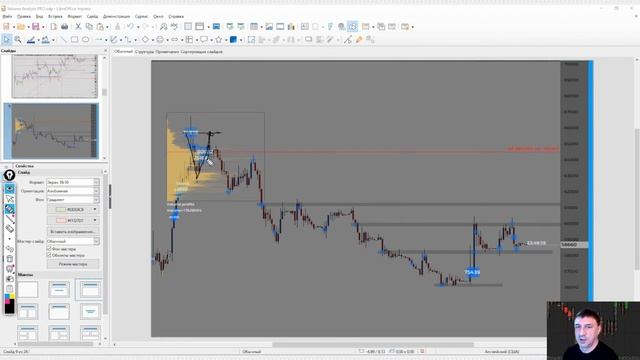Open the Save button dropdown arrow
Viewport: 640px width, 360px height.
point(43,27)
